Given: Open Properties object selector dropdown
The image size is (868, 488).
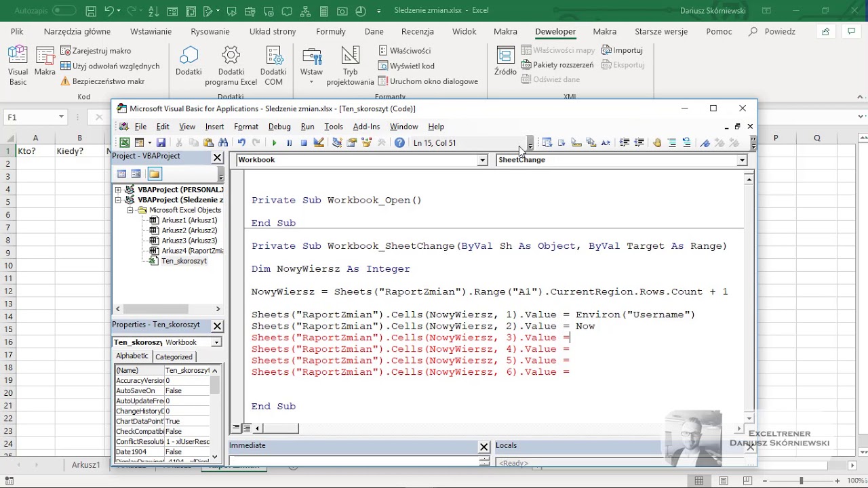Looking at the screenshot, I should 216,342.
